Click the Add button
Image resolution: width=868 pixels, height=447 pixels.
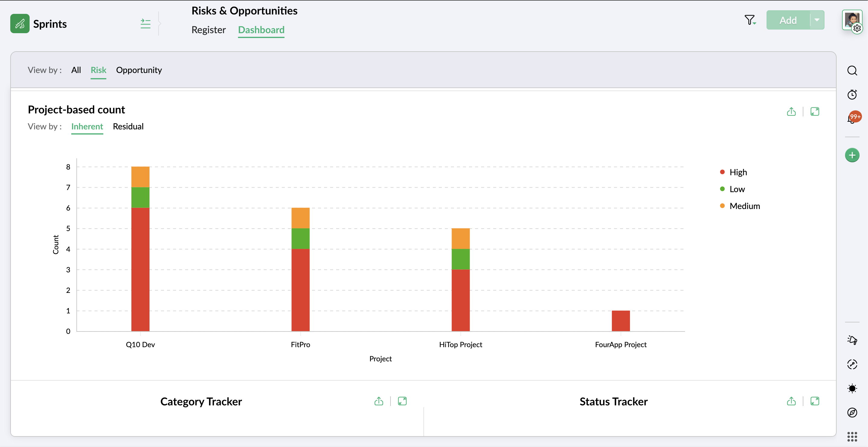coord(788,20)
